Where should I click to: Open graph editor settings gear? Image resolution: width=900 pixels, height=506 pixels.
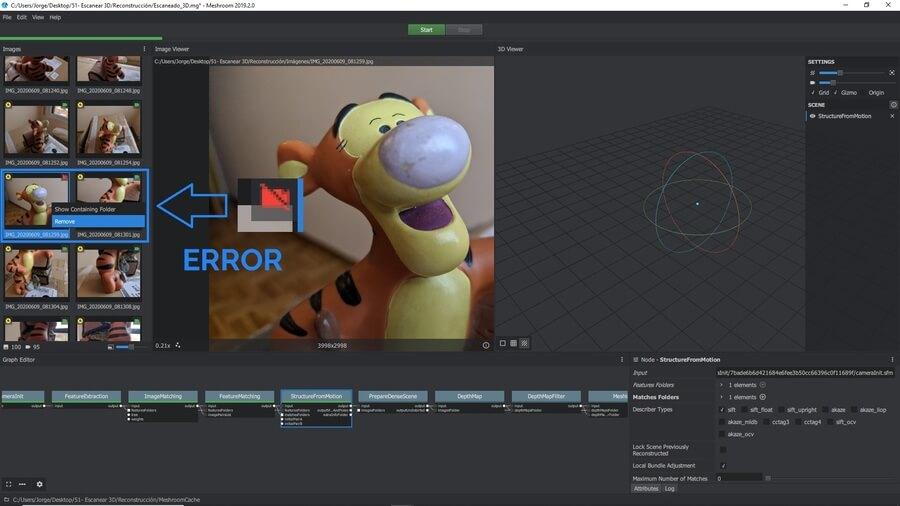[40, 484]
